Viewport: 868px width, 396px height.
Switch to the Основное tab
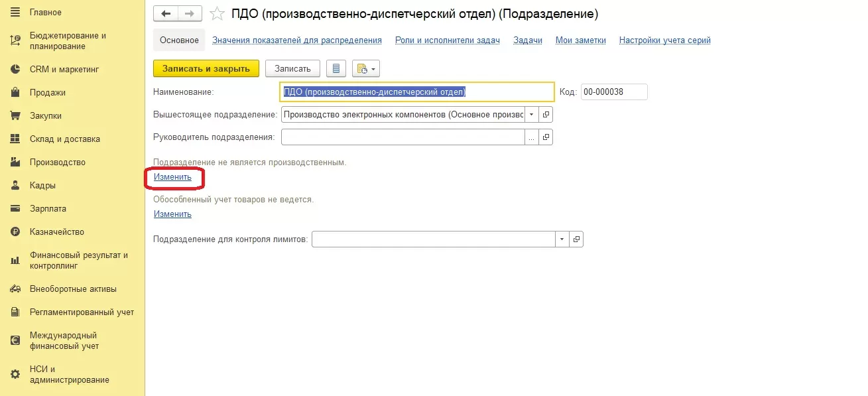[179, 40]
